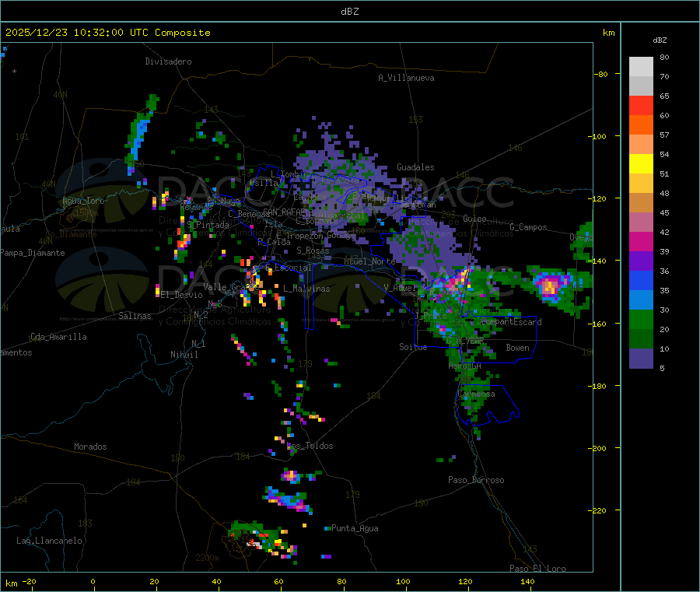Click the Divisadero place label

click(x=168, y=61)
